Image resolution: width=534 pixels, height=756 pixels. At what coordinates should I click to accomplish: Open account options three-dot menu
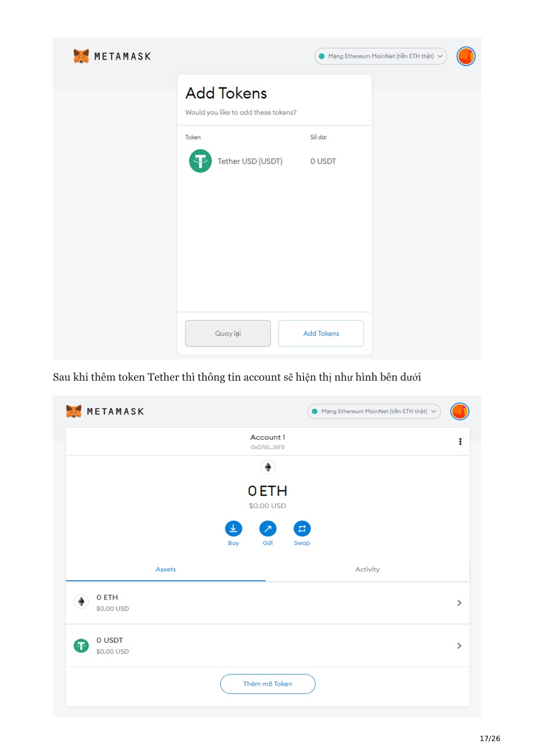click(460, 441)
